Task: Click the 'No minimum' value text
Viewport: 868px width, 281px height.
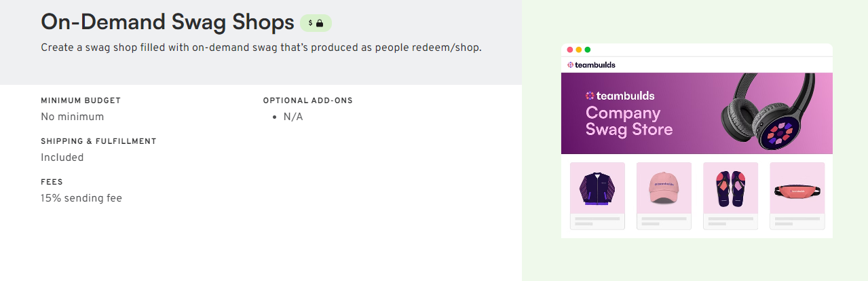Action: (73, 117)
